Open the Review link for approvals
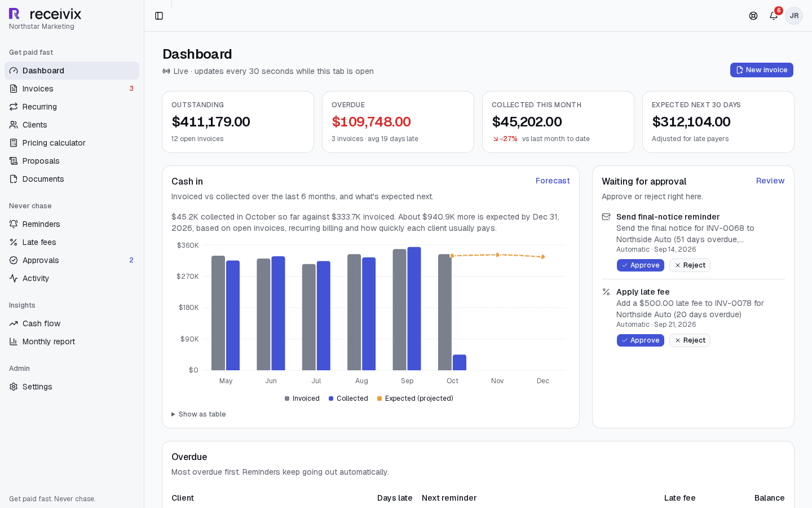Viewport: 812px width, 508px height. [x=770, y=181]
